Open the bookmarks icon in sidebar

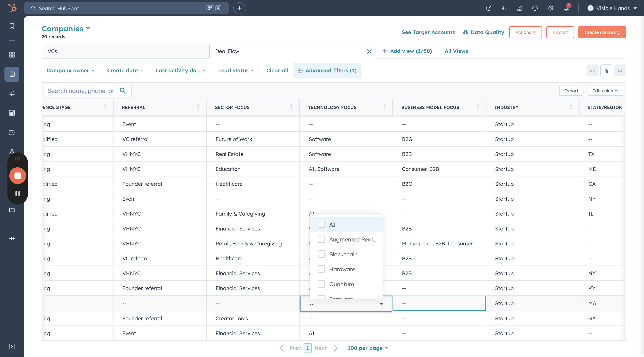[12, 26]
